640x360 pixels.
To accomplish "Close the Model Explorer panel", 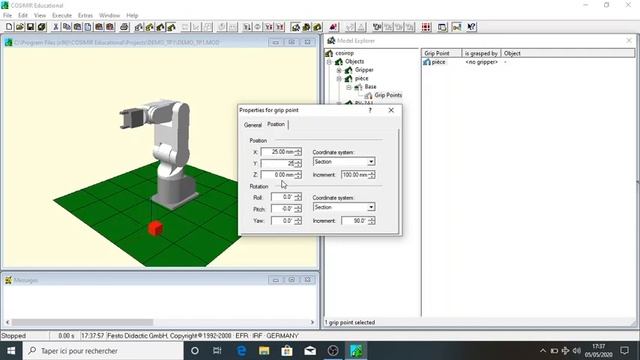I will point(629,40).
